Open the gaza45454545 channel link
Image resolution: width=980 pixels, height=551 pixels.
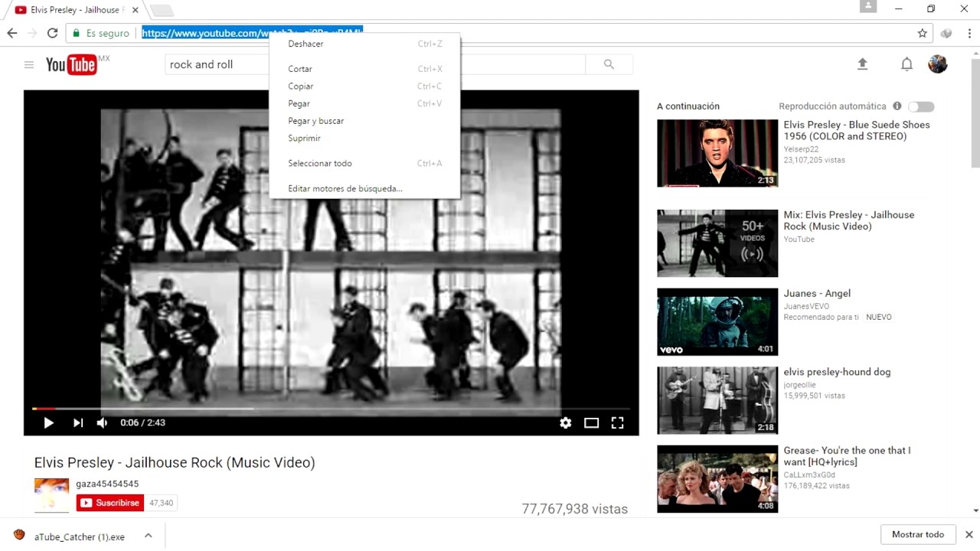tap(107, 484)
